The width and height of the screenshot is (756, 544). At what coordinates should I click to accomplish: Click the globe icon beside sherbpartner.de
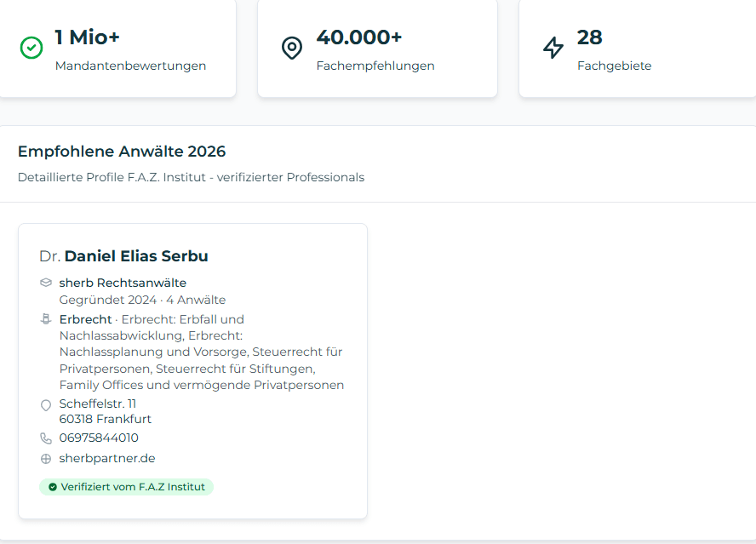pos(46,459)
